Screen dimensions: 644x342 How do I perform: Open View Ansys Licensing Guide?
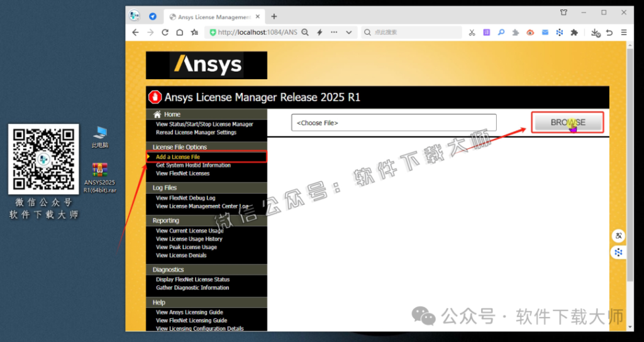click(x=189, y=312)
